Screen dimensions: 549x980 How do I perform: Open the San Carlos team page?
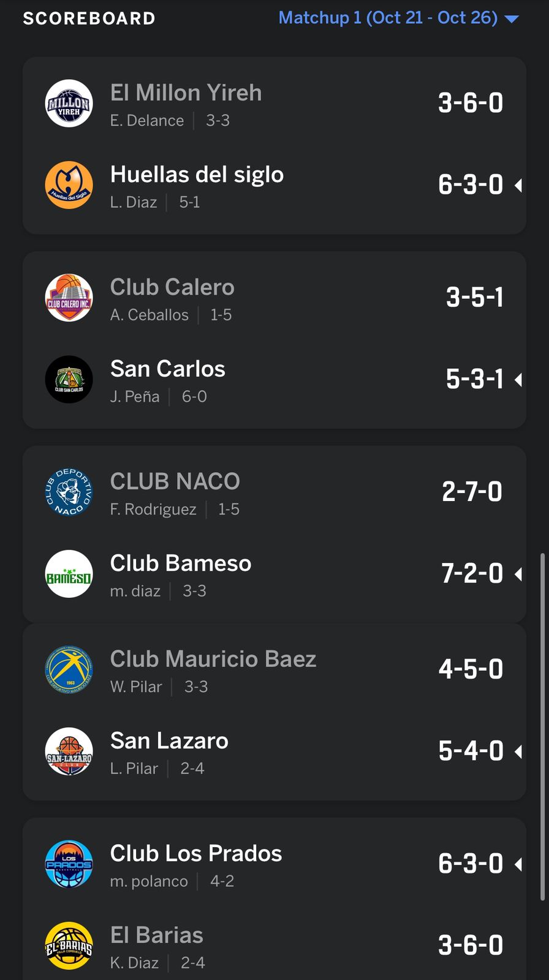tap(168, 369)
